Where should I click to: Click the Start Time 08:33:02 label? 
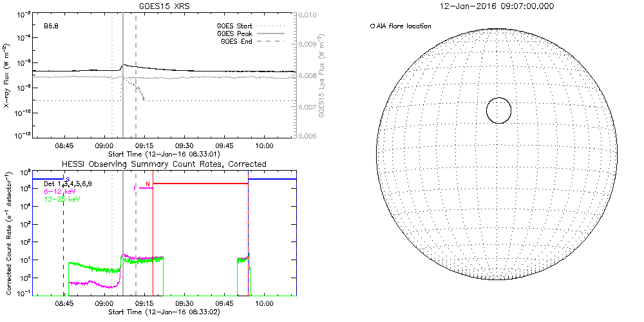(164, 312)
